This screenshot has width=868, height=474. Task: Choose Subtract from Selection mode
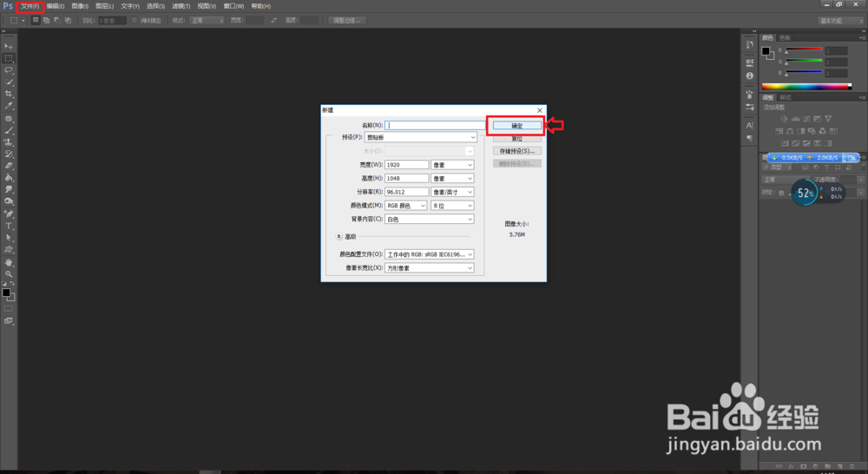pos(56,20)
